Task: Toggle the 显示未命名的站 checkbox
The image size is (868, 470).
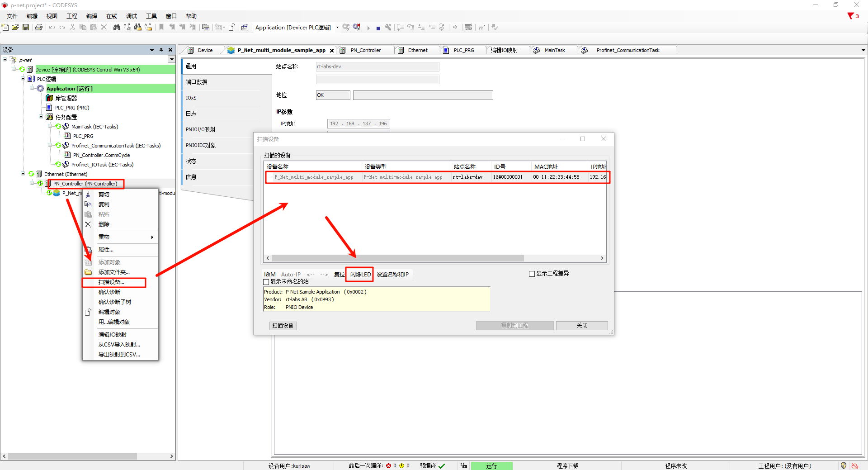Action: [266, 282]
